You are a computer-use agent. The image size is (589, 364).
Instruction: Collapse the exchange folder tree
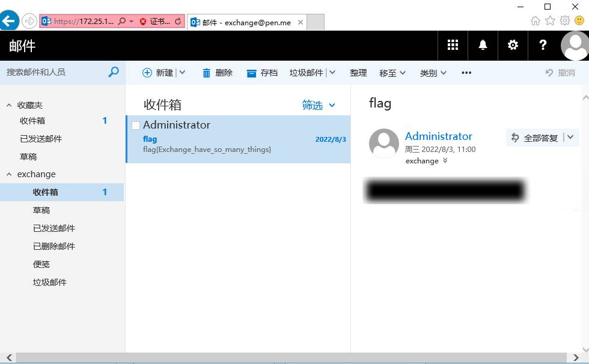point(9,175)
